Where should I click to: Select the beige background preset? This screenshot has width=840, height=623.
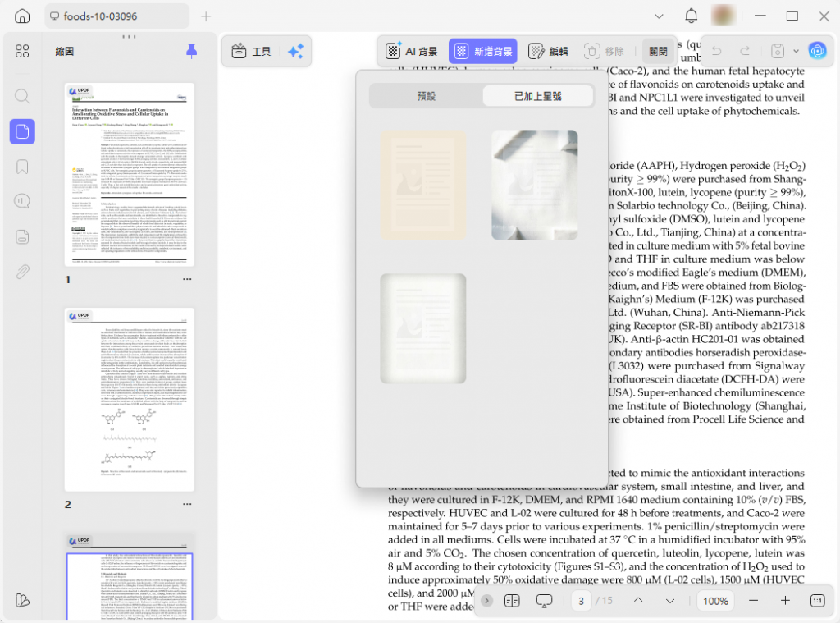(x=423, y=185)
